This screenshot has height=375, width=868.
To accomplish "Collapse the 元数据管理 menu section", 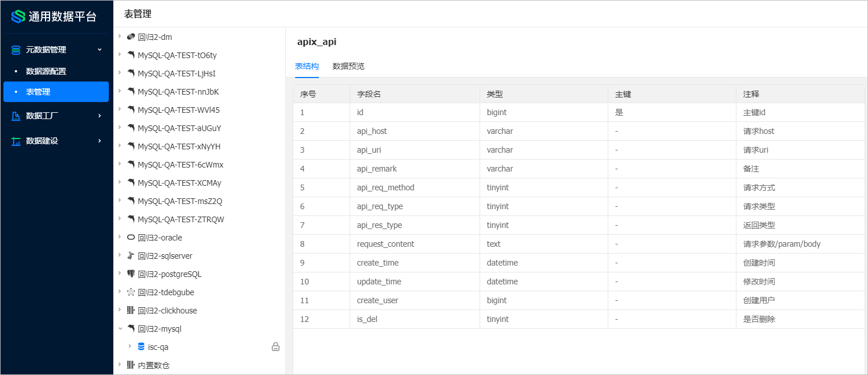I will pyautogui.click(x=100, y=50).
